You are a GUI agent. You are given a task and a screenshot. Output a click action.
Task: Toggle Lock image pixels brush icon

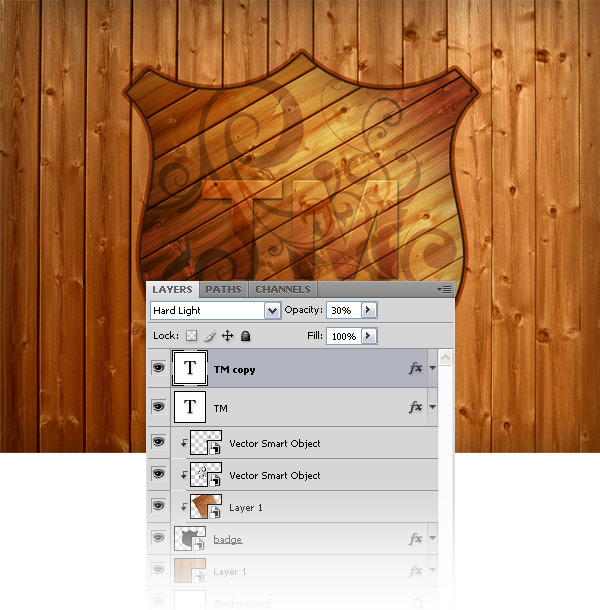click(x=210, y=336)
